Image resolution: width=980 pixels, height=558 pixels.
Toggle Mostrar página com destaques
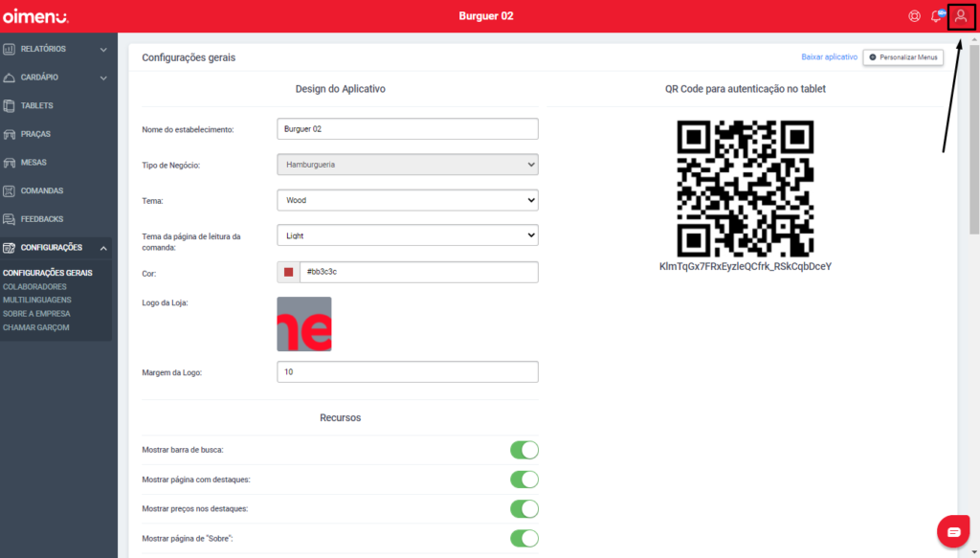pyautogui.click(x=524, y=480)
